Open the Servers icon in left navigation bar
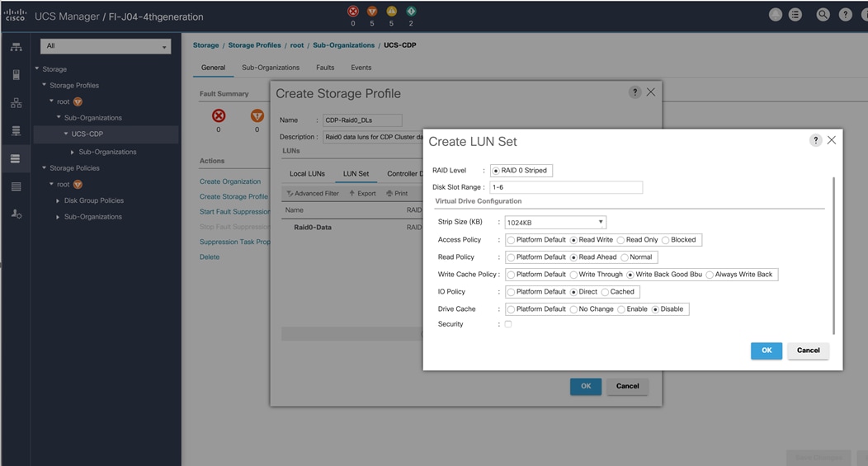This screenshot has height=466, width=868. (16, 75)
